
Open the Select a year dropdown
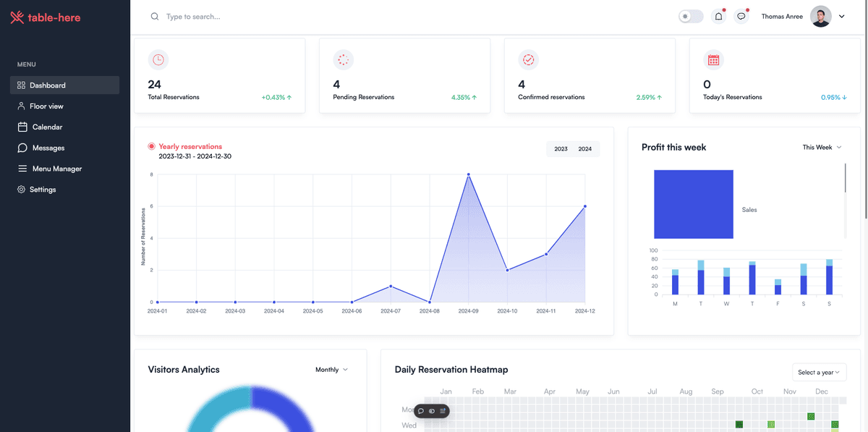pos(819,372)
